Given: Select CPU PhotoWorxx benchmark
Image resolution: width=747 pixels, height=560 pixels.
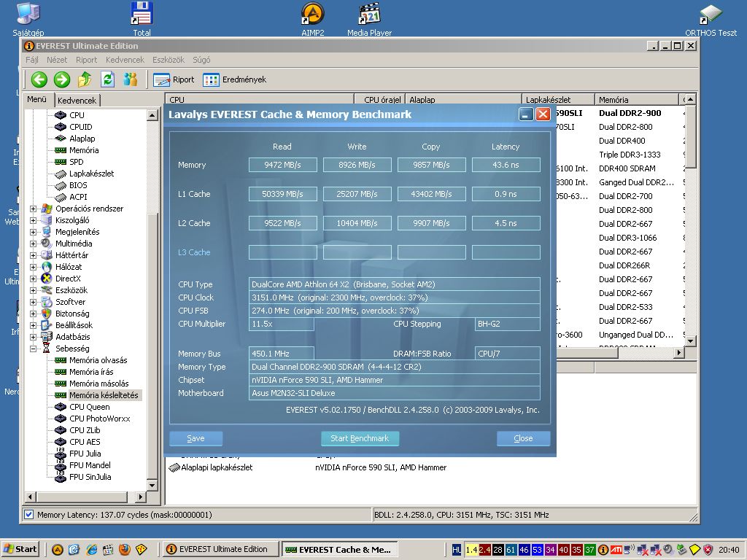Looking at the screenshot, I should (99, 419).
